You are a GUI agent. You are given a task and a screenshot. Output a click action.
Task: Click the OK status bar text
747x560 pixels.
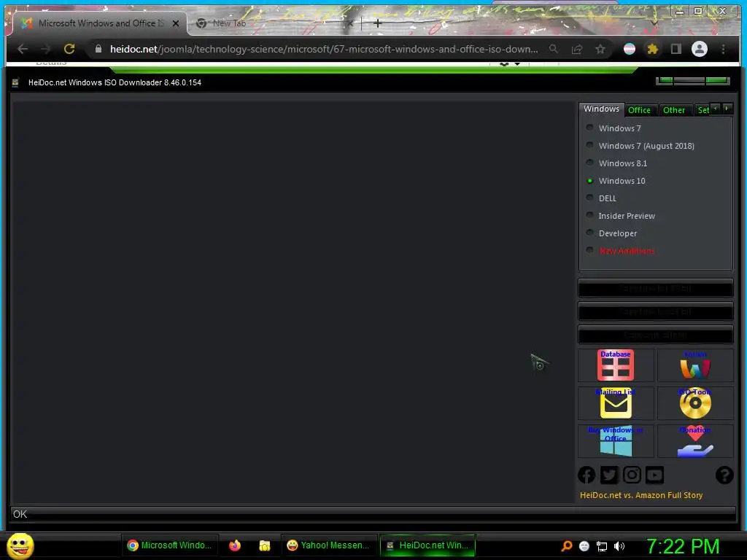coord(20,514)
